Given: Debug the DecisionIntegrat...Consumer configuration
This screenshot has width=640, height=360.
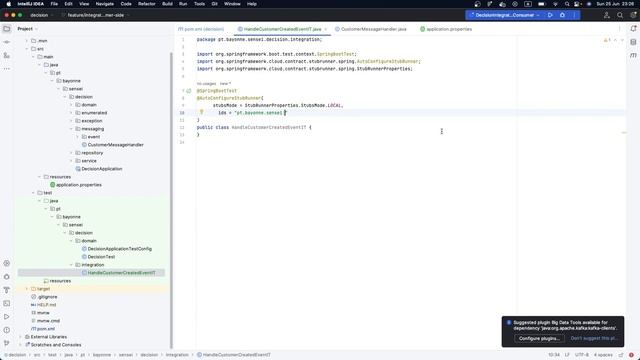Looking at the screenshot, I should [562, 15].
